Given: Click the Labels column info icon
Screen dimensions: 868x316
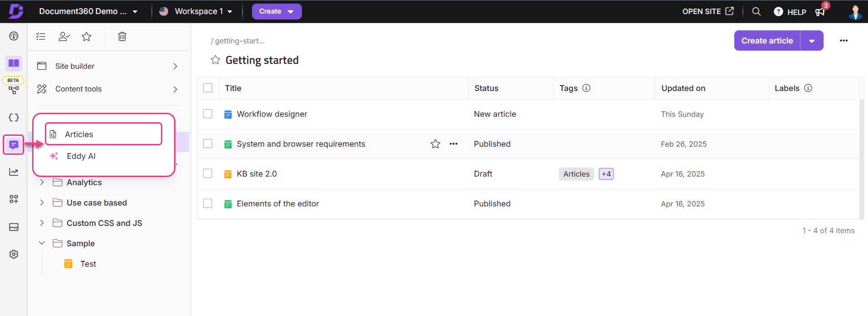Looking at the screenshot, I should 808,88.
